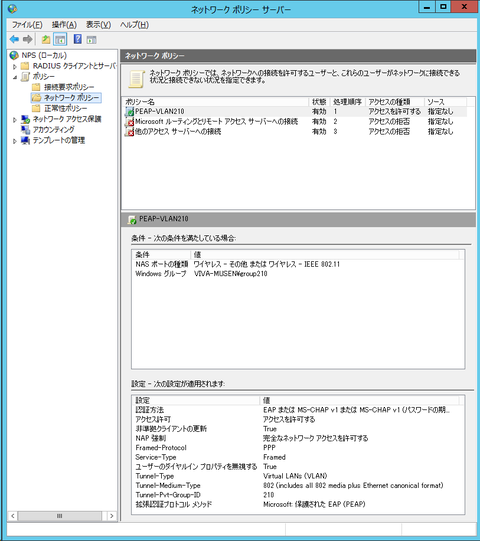This screenshot has height=541, width=480.
Task: Select 他のアクセス サーバーへの接続 policy name
Action: click(x=178, y=131)
